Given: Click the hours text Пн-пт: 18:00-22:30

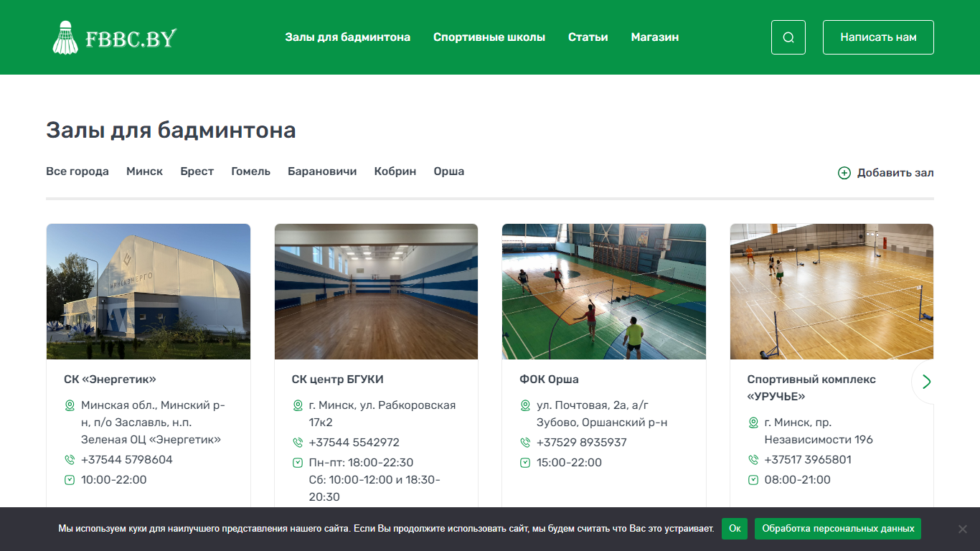Looking at the screenshot, I should tap(362, 463).
